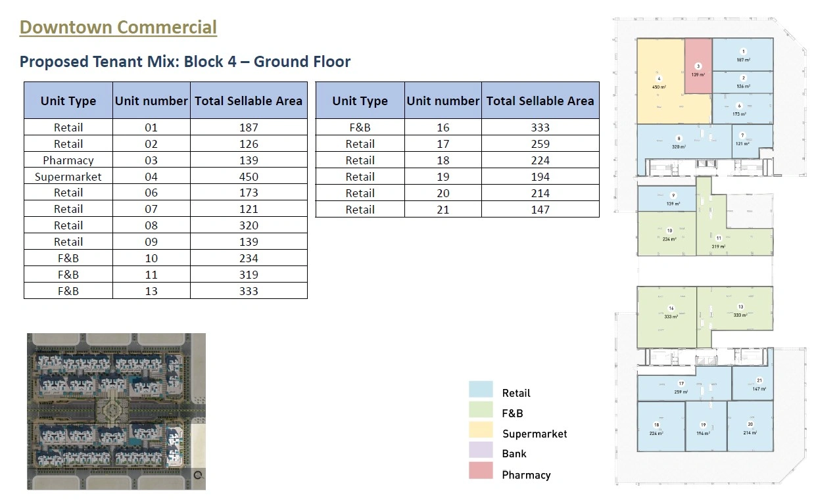839x504 pixels.
Task: Select unit number '04' table cell
Action: pos(151,176)
